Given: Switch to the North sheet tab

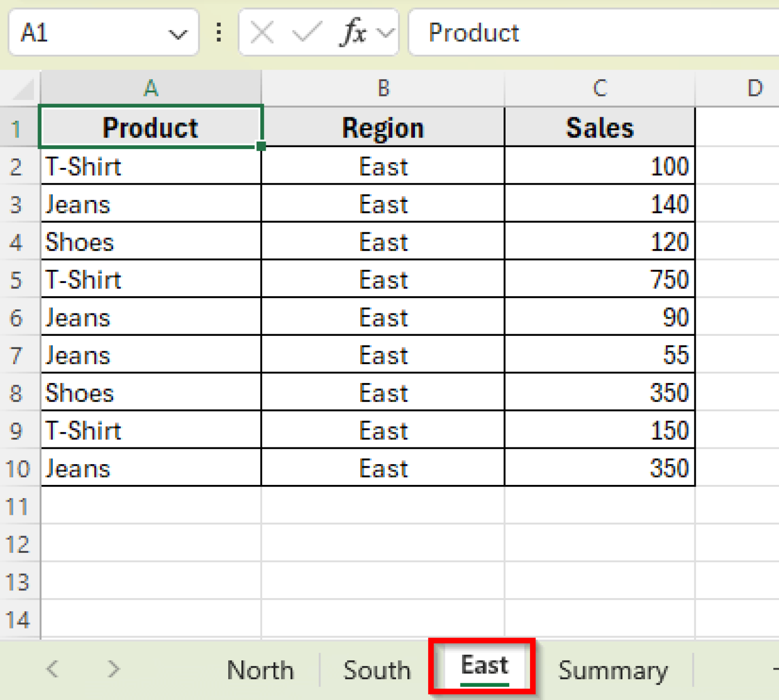Looking at the screenshot, I should (x=260, y=670).
